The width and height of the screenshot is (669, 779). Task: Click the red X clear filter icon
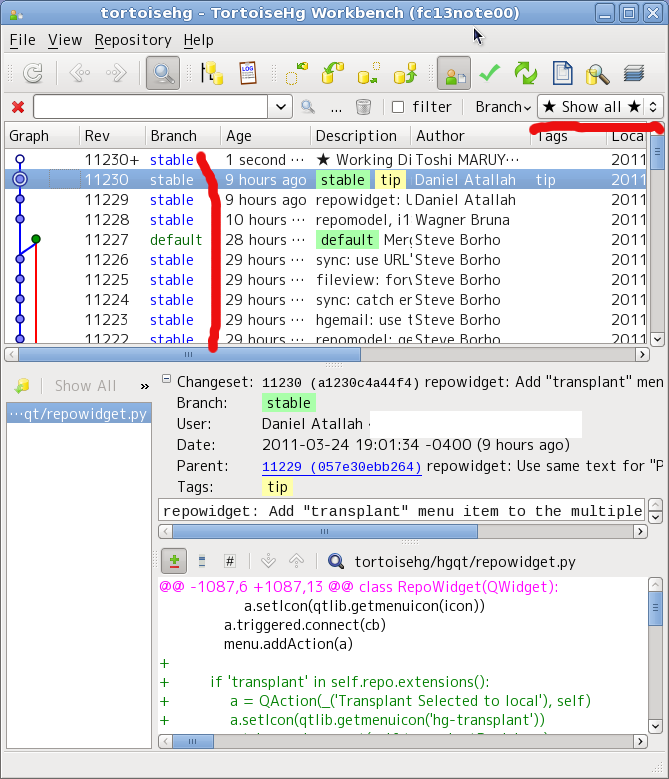coord(18,107)
